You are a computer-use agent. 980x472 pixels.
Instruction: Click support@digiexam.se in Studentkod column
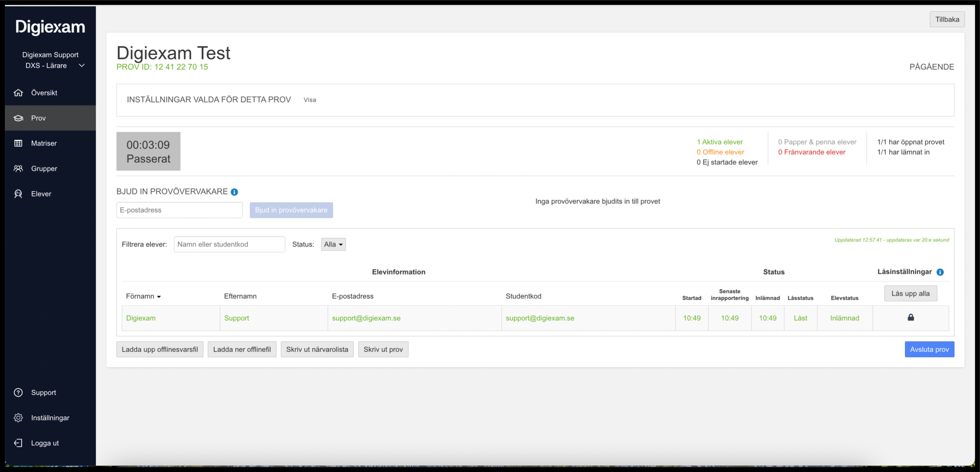[x=540, y=318]
